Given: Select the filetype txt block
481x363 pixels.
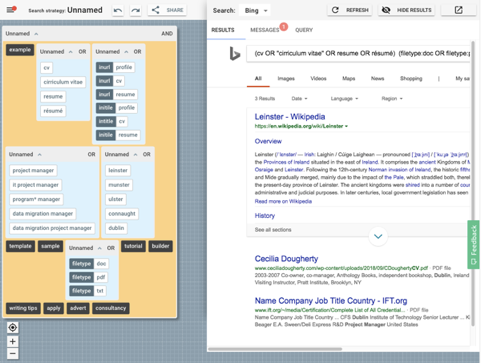Looking at the screenshot, I should pos(88,291).
